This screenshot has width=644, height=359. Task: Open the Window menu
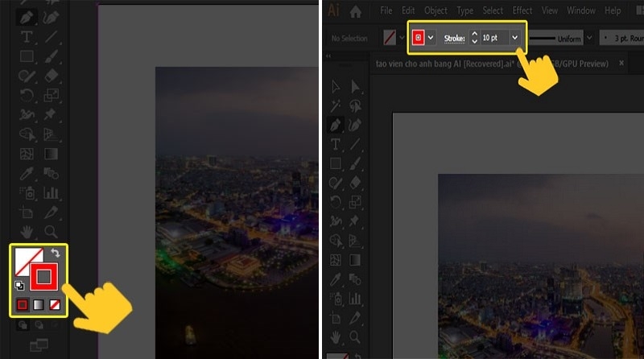coord(581,10)
